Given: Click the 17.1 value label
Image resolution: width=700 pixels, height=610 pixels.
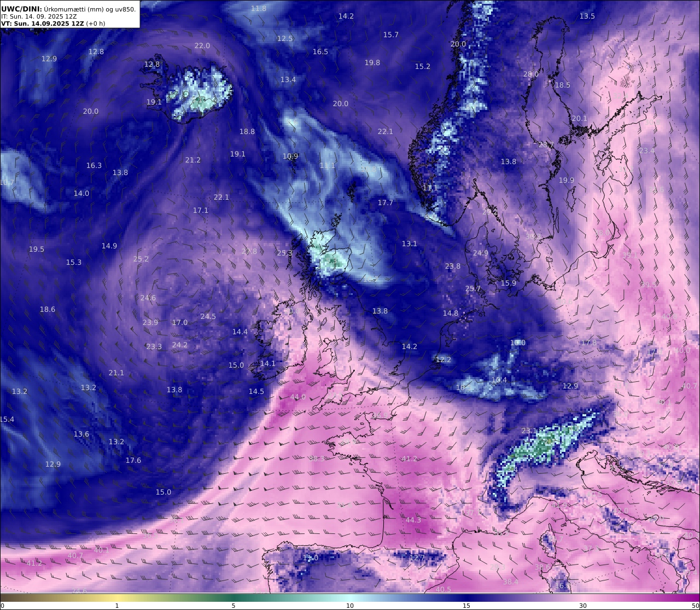Looking at the screenshot, I should tap(201, 210).
